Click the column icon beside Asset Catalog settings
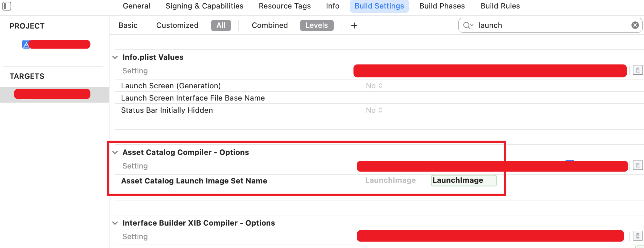Screen dimensions: 644x248 [x=638, y=165]
